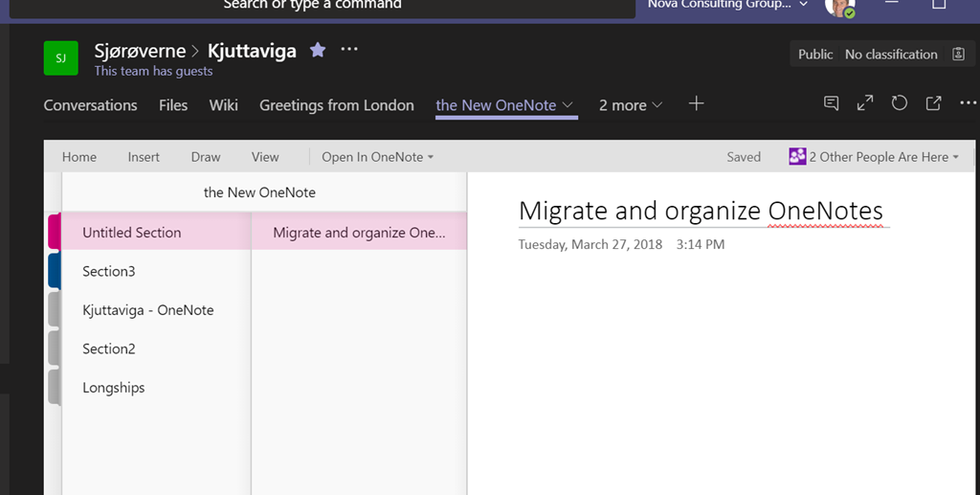The image size is (980, 495).
Task: Open the Insert ribbon tab
Action: 144,157
